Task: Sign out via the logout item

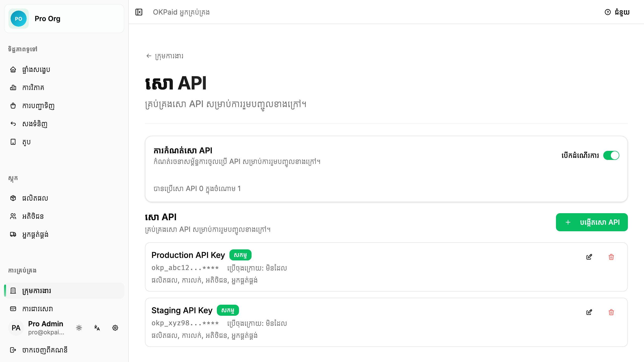Action: tap(64, 350)
